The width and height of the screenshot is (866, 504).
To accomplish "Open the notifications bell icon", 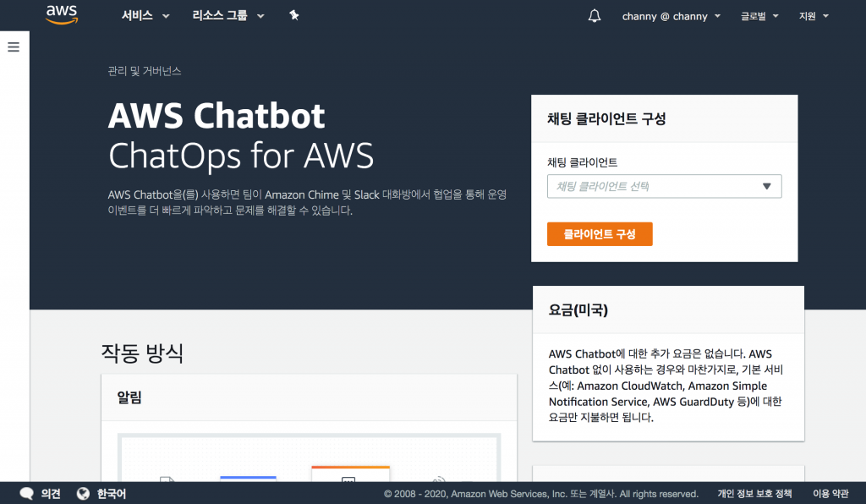I will [595, 16].
